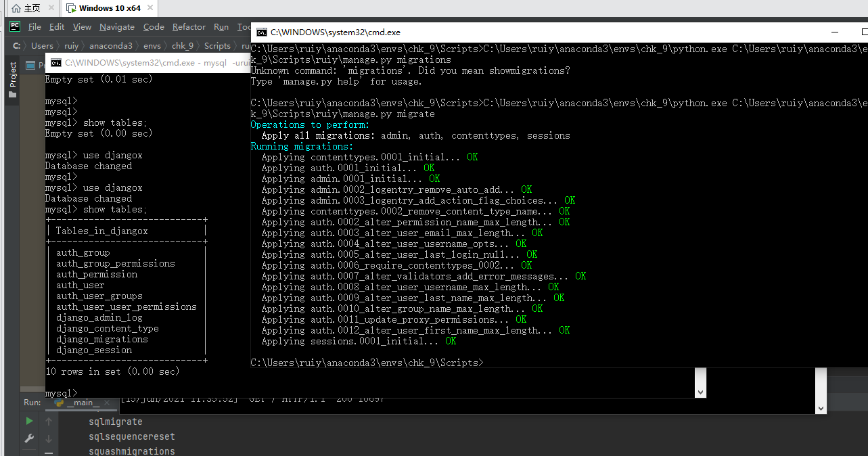Click the chk_9 breadcrumb segment

tap(183, 46)
